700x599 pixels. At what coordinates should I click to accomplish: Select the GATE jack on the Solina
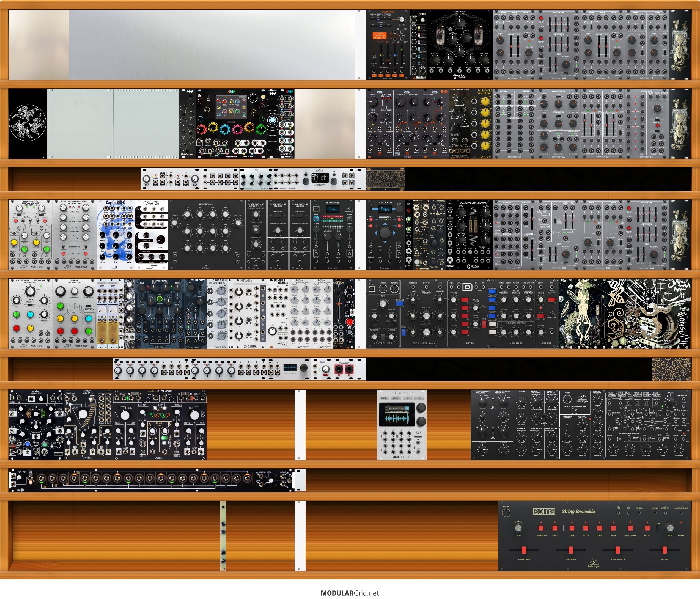tap(629, 513)
